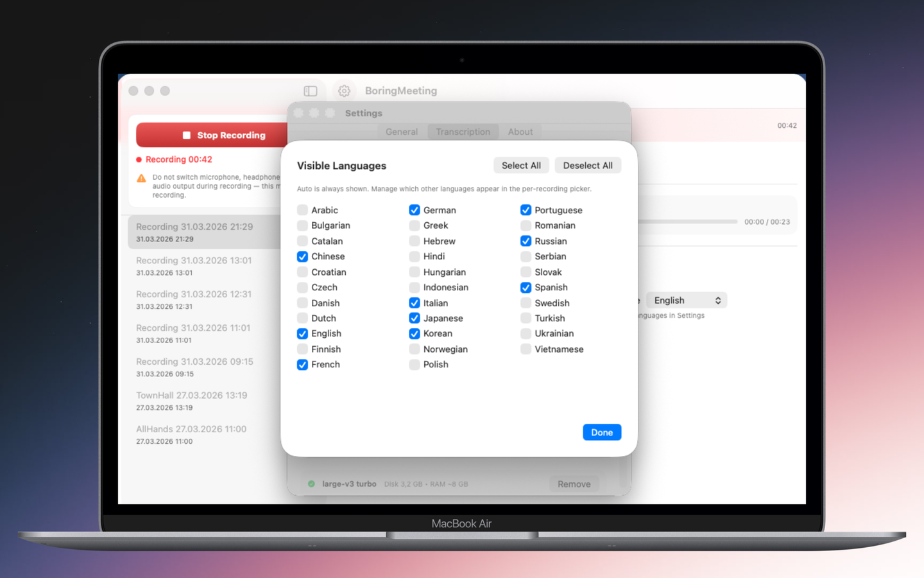The image size is (924, 578).
Task: Check the Dutch checkbox
Action: 302,319
